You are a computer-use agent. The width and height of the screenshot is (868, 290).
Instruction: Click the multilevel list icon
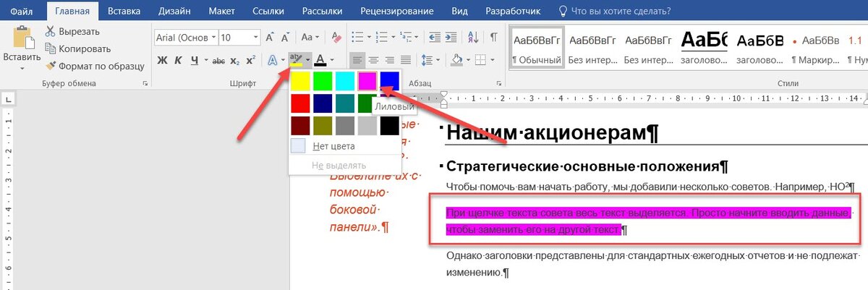pyautogui.click(x=404, y=38)
